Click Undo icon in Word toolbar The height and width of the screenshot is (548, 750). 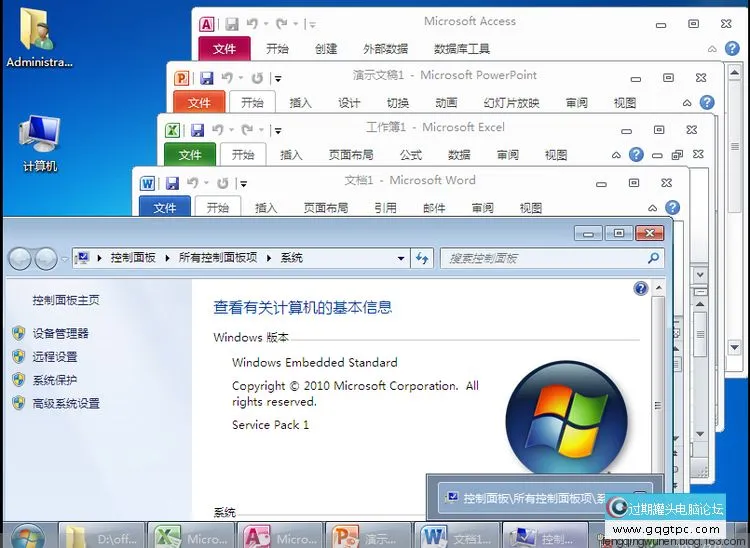coord(193,183)
